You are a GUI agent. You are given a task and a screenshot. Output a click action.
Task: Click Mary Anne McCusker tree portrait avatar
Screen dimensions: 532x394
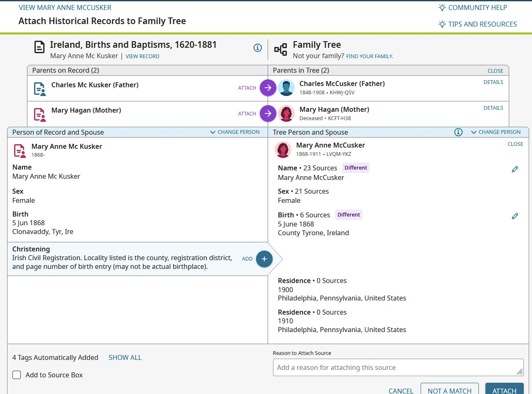click(283, 150)
